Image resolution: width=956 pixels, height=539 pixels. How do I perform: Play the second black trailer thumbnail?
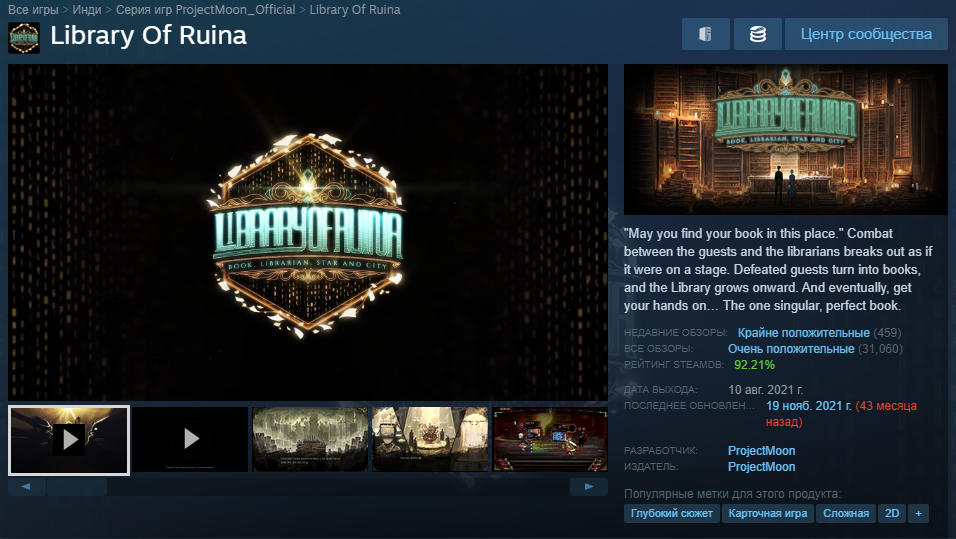[x=191, y=439]
